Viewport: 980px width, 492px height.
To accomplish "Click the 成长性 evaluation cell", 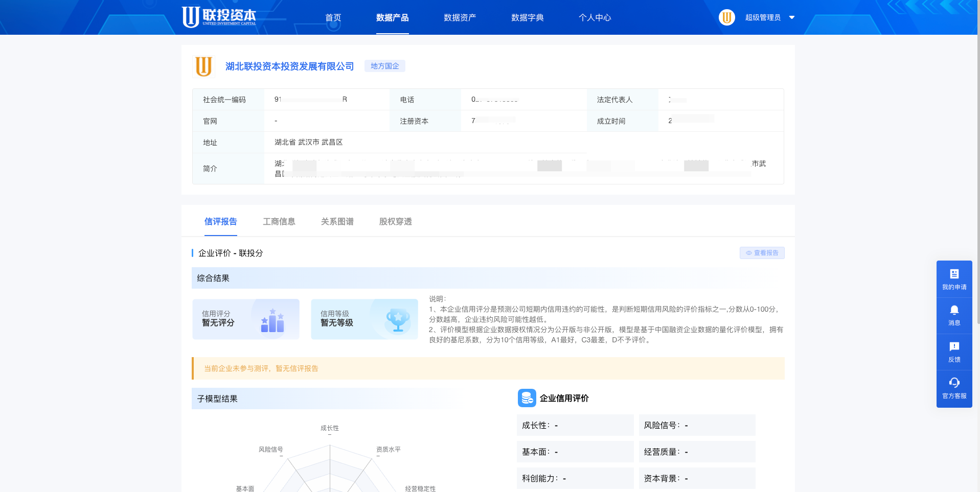I will [575, 425].
